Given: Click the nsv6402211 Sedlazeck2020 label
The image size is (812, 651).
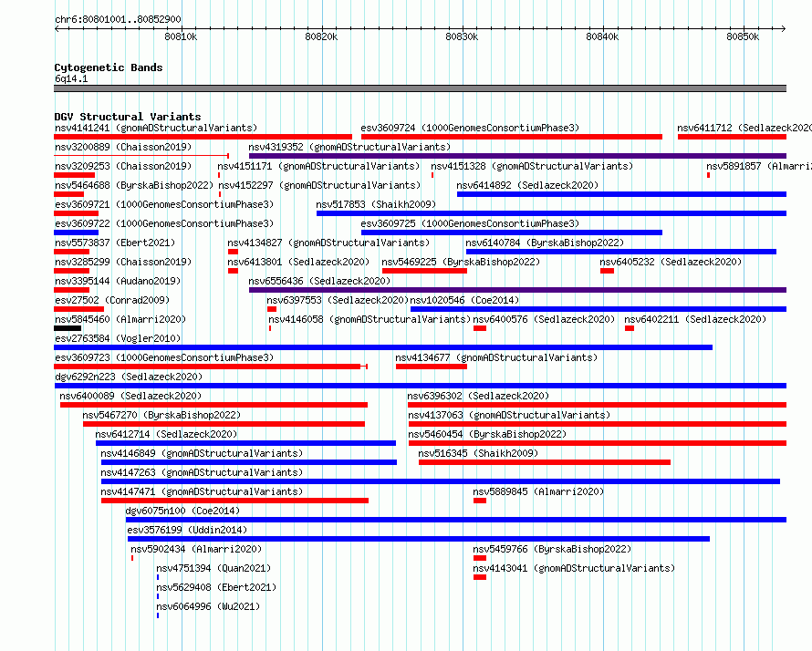Looking at the screenshot, I should tap(695, 319).
